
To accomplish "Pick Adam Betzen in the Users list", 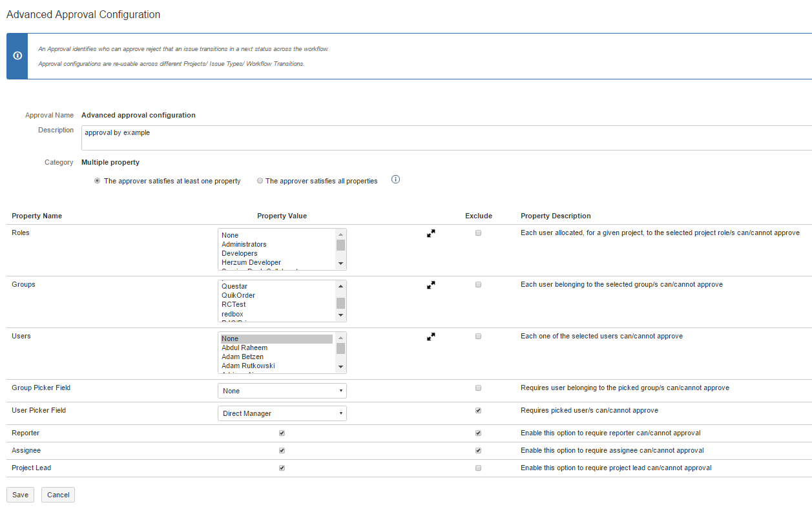I will pos(243,357).
